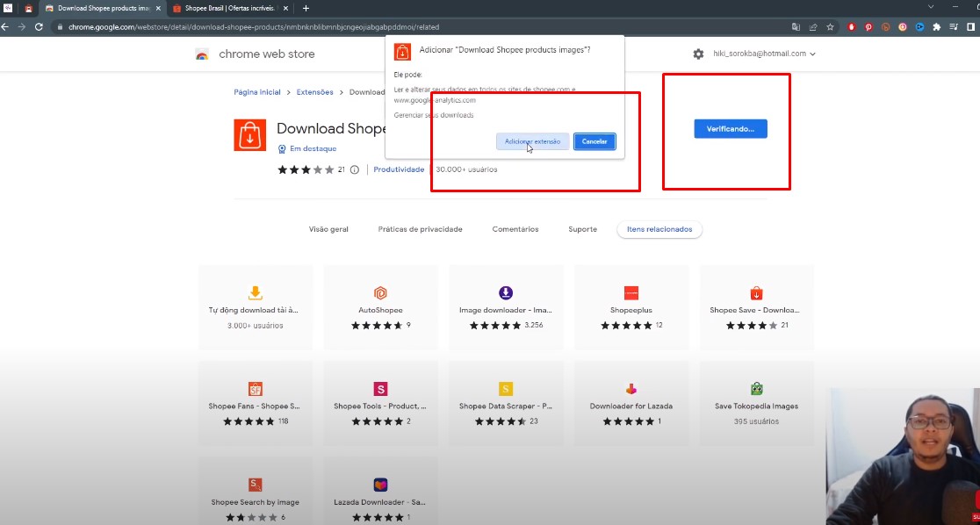The height and width of the screenshot is (525, 980).
Task: Click the translate page icon in address bar
Action: click(796, 27)
